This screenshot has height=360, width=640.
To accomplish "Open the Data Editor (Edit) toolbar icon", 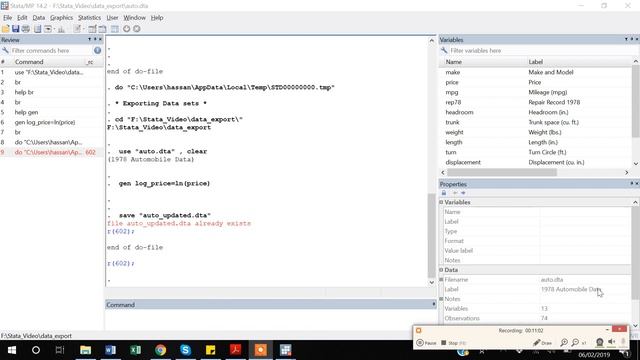I will click(92, 29).
